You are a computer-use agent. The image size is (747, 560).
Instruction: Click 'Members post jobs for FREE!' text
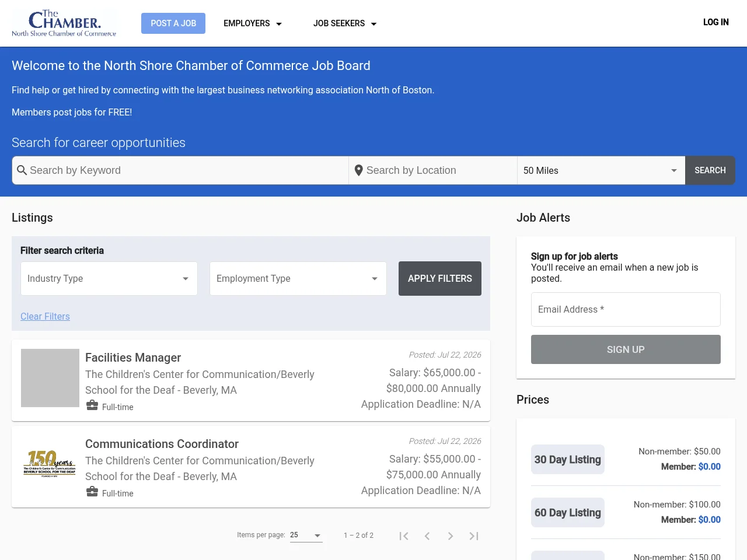coord(72,112)
